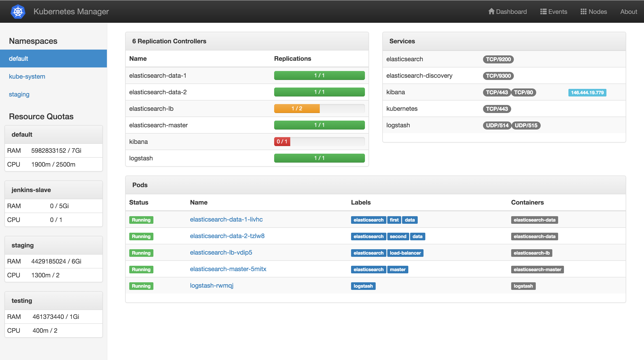Click the Kubernetes helm logo icon
The height and width of the screenshot is (360, 644).
[x=18, y=11]
